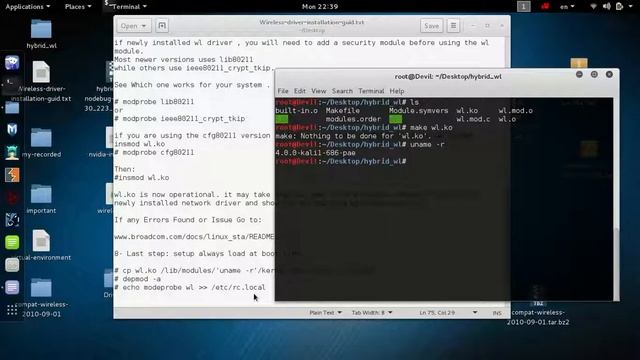
Task: Click 'wl.ko' filename in terminal ls output
Action: point(467,111)
